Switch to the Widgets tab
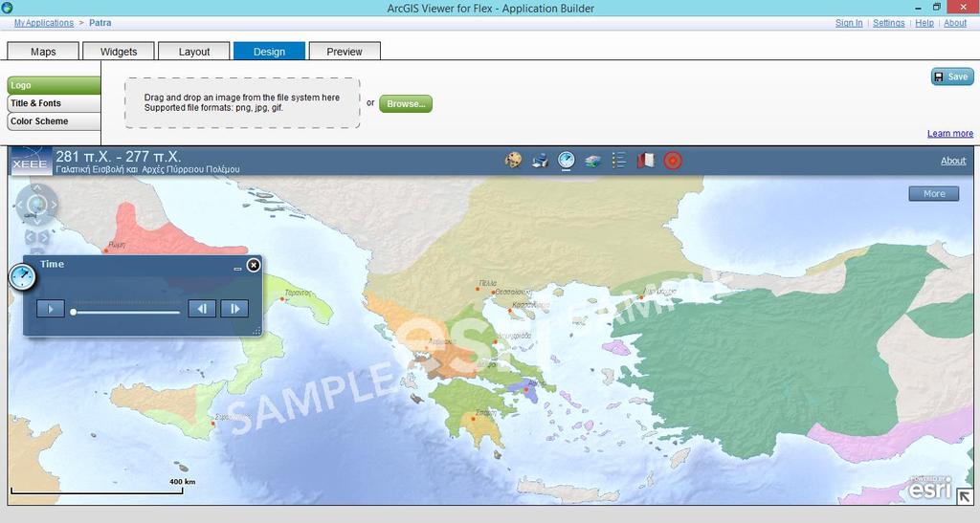 119,52
